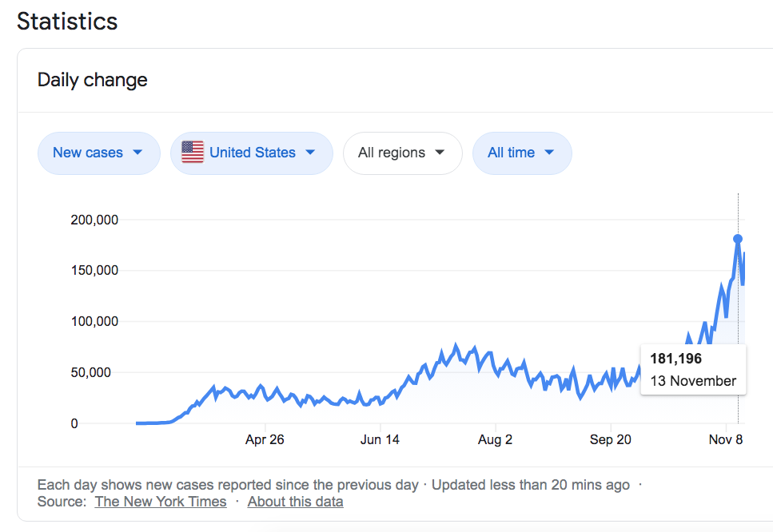This screenshot has width=773, height=532.
Task: Change the All time range filter
Action: coord(521,153)
